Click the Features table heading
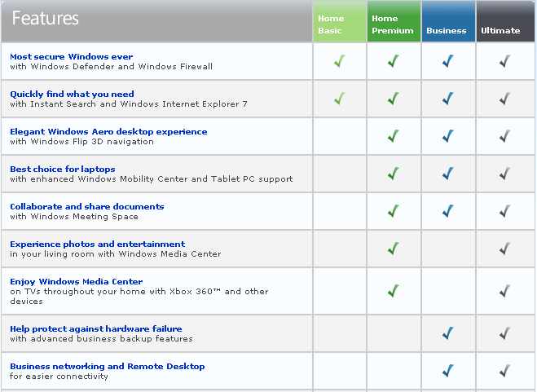Image resolution: width=537 pixels, height=392 pixels. click(x=45, y=18)
